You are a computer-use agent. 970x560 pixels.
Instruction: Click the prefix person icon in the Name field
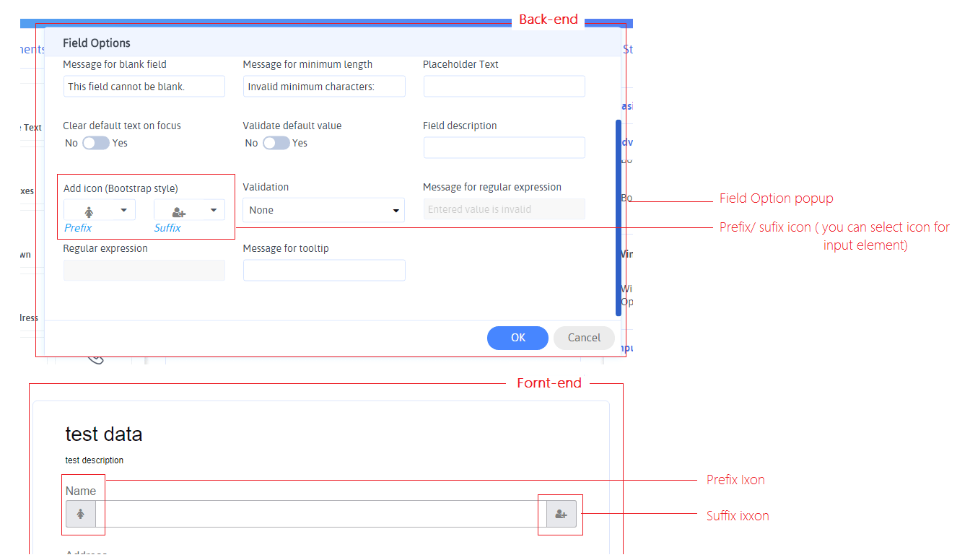80,514
